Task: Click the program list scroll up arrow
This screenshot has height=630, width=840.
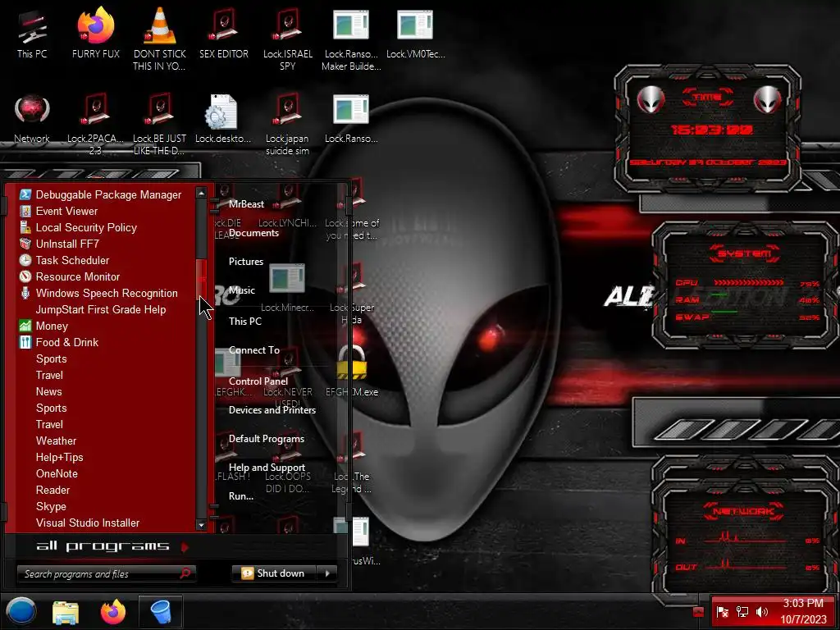Action: [202, 193]
